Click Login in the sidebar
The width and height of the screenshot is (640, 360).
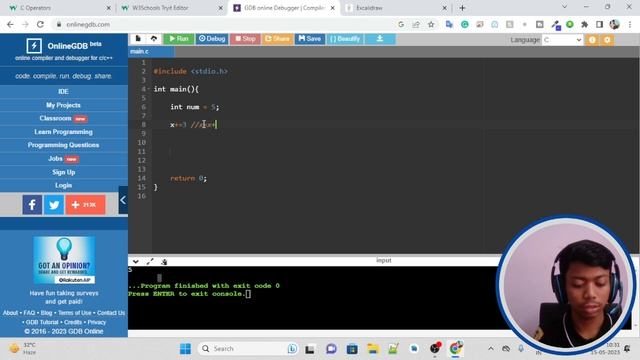(63, 185)
